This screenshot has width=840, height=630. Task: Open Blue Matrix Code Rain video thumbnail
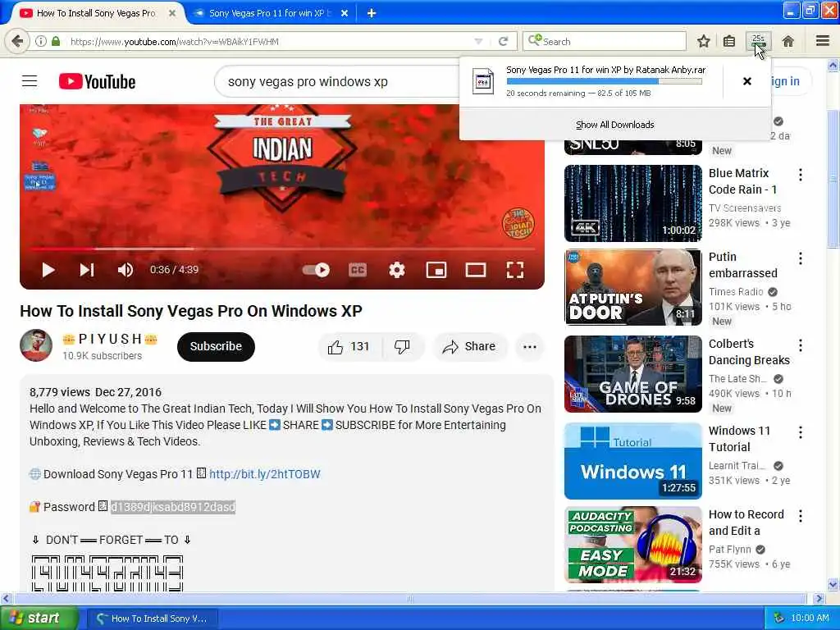[x=632, y=203]
